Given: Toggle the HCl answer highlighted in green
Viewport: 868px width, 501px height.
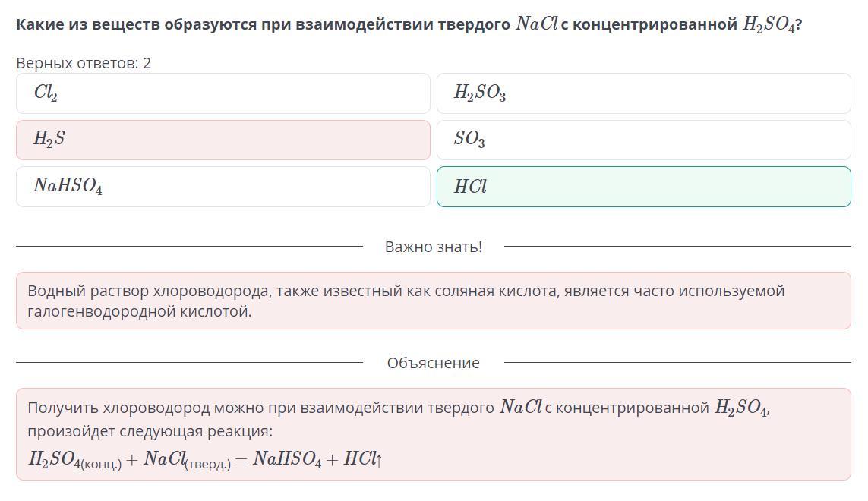Looking at the screenshot, I should pos(644,187).
